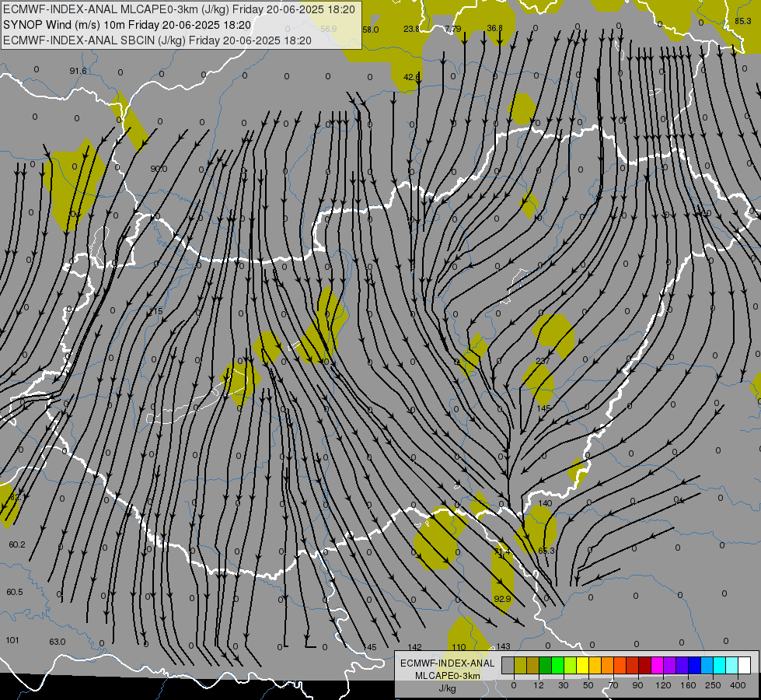This screenshot has height=700, width=761.
Task: Pick the lime yellow-green legend swatch
Action: (x=571, y=665)
